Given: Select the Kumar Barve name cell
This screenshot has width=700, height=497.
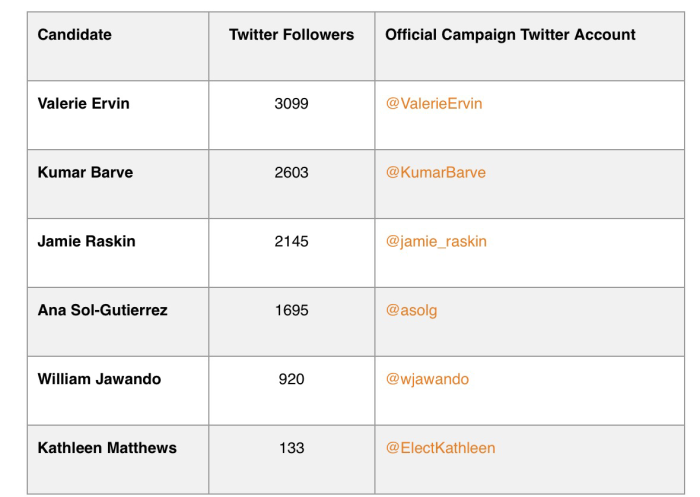Looking at the screenshot, I should [x=85, y=172].
